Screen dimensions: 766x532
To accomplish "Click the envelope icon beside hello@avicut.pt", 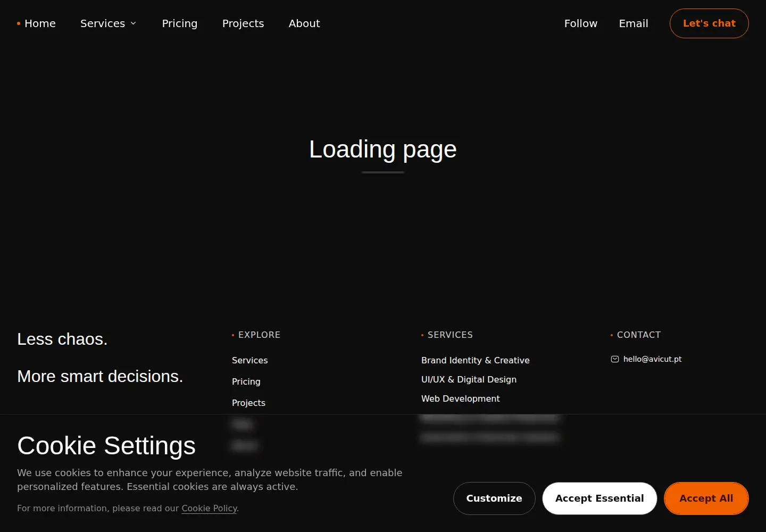I will click(x=614, y=359).
